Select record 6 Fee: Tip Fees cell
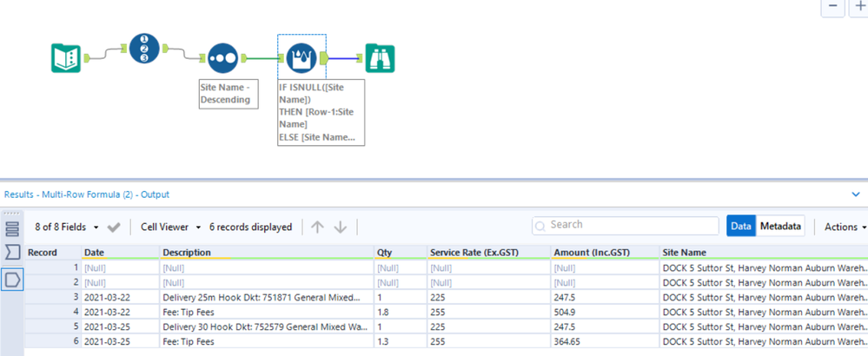The image size is (868, 356). [x=267, y=341]
